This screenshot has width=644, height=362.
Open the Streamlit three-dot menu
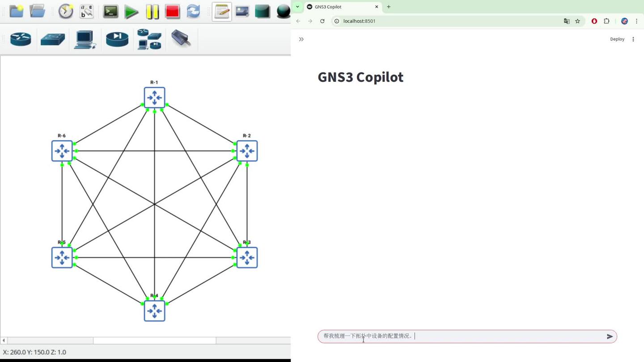633,39
